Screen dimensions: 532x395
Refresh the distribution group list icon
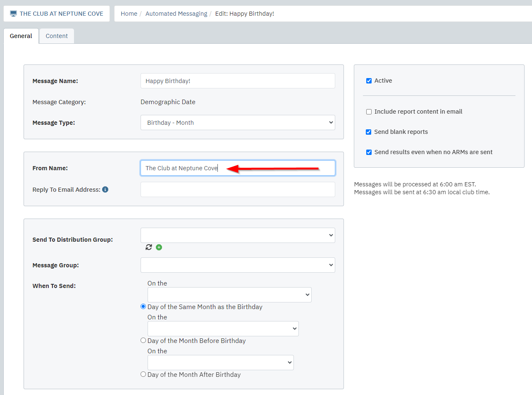[149, 247]
